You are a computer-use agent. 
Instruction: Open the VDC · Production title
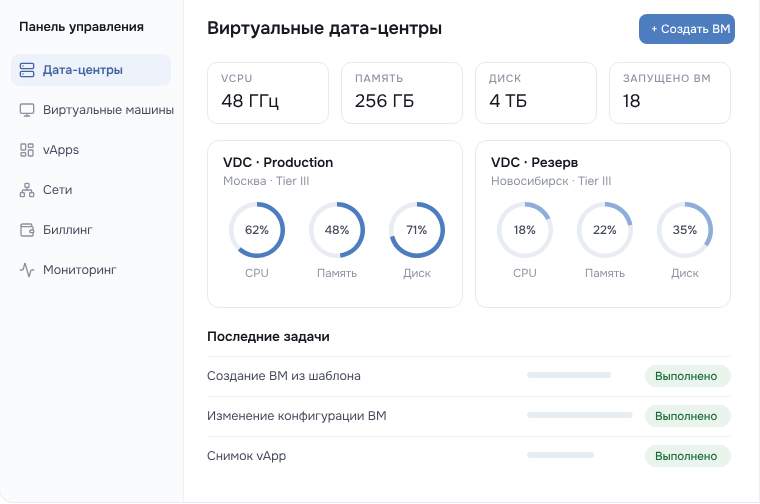click(x=278, y=162)
